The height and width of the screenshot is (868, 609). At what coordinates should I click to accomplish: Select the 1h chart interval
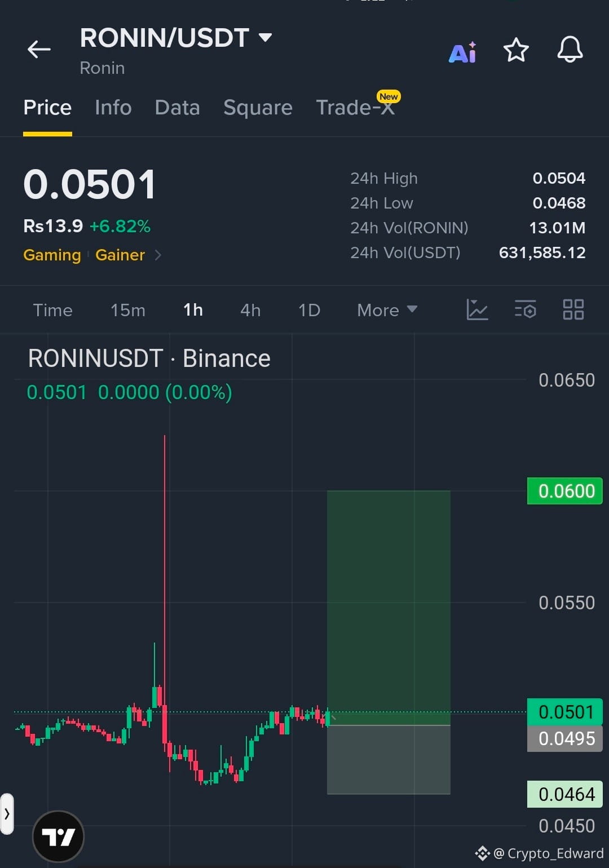[x=193, y=310]
